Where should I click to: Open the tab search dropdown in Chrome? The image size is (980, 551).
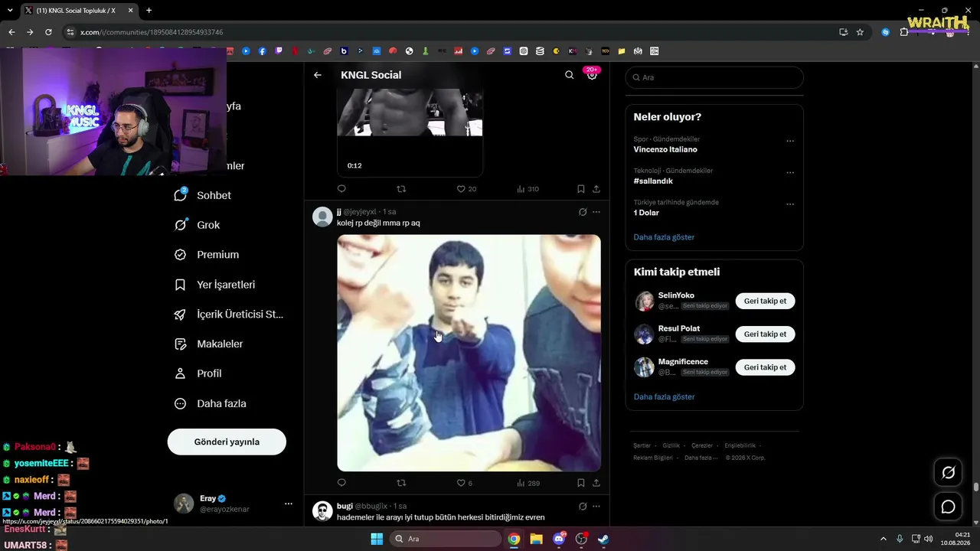click(x=10, y=10)
